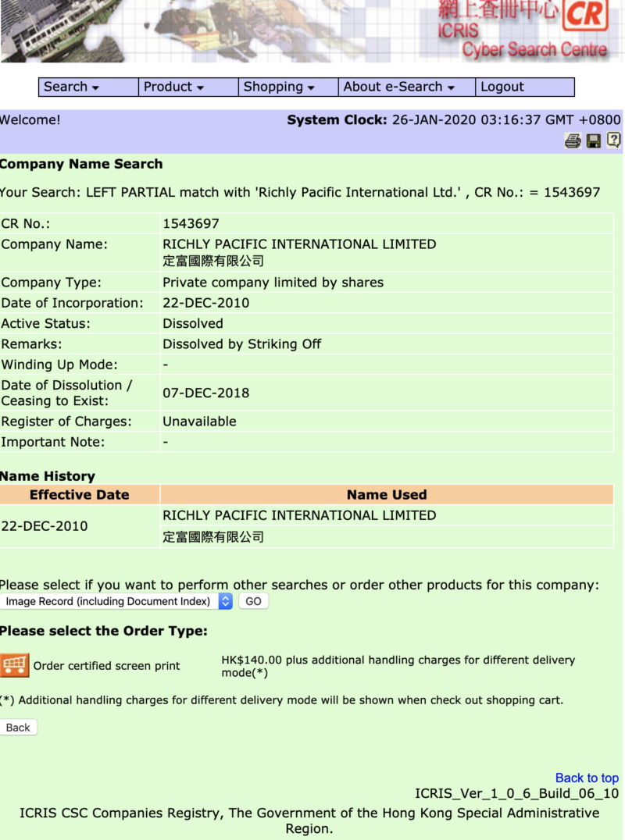Click Private company limited by shares

click(273, 283)
